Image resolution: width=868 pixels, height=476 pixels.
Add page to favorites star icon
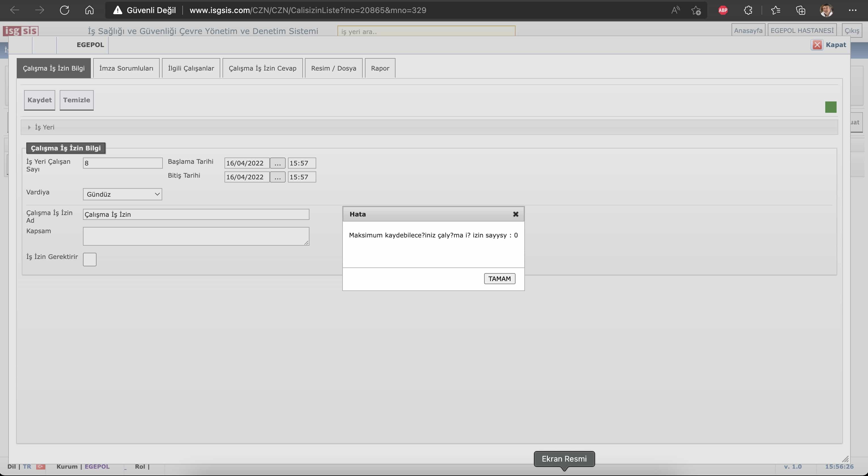click(696, 10)
